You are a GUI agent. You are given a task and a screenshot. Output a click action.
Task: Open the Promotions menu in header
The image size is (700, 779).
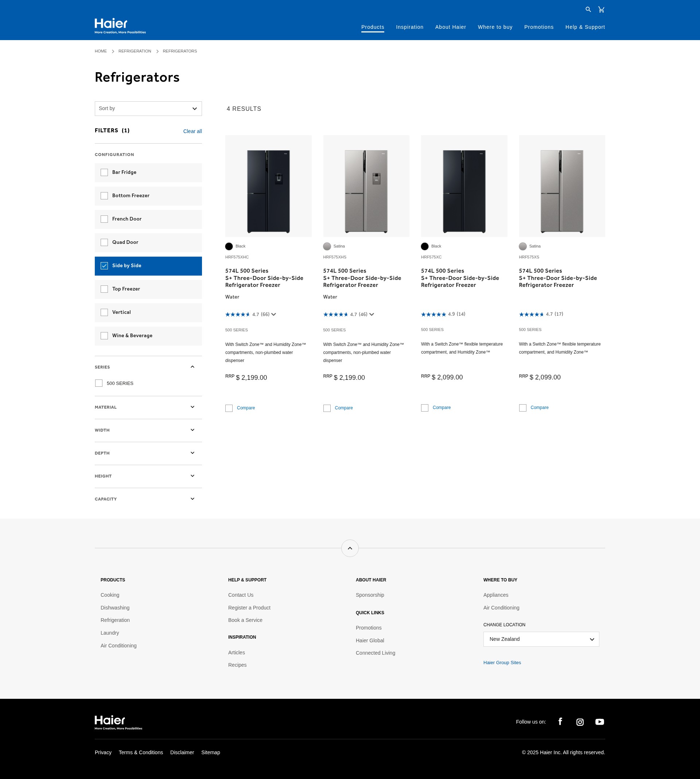click(539, 27)
